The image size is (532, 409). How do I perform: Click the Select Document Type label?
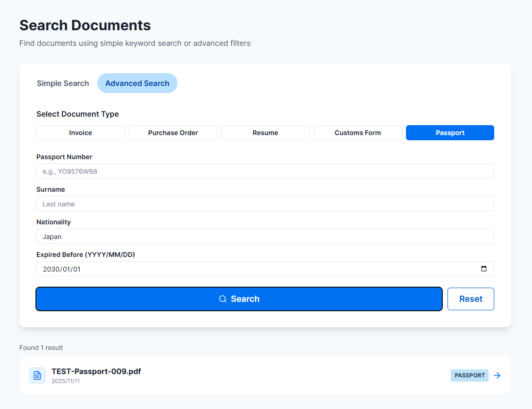[x=78, y=114]
